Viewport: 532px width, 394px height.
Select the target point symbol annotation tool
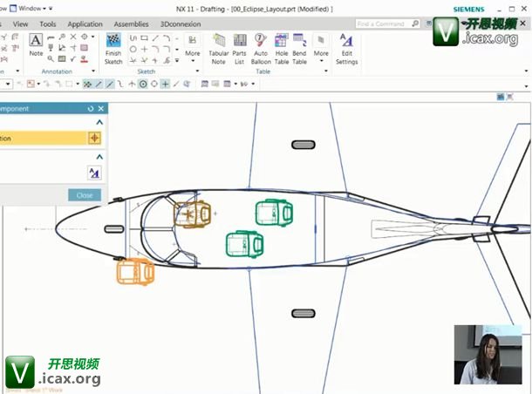(84, 37)
